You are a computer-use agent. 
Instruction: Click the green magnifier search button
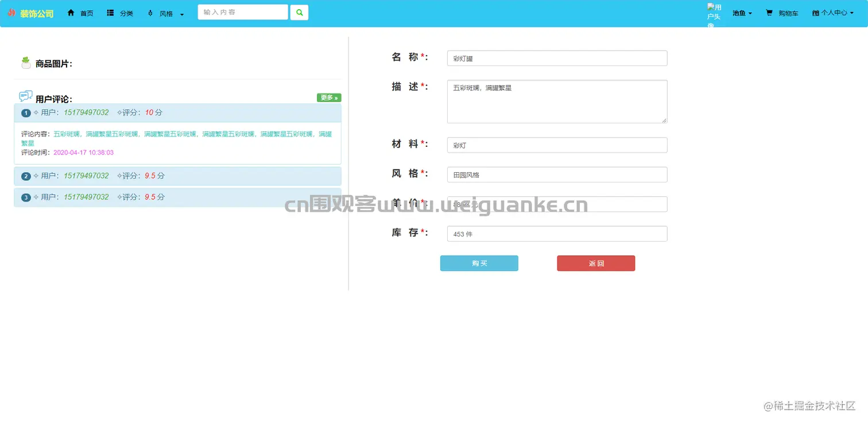(x=299, y=12)
